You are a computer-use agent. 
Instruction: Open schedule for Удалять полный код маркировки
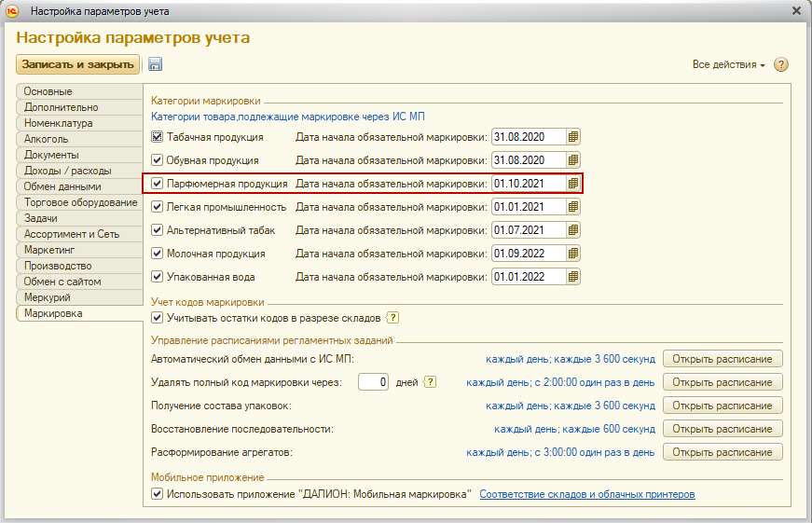[x=723, y=382]
